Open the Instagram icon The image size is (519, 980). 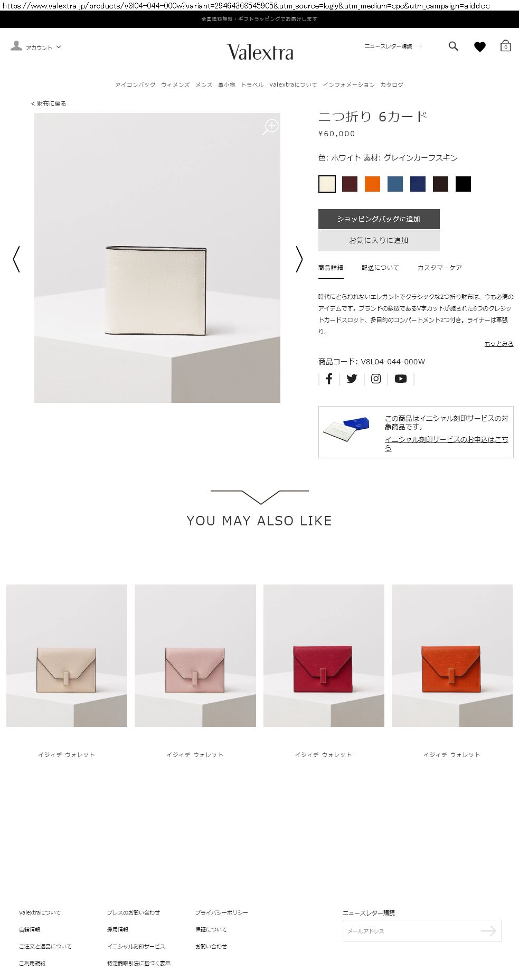[376, 379]
